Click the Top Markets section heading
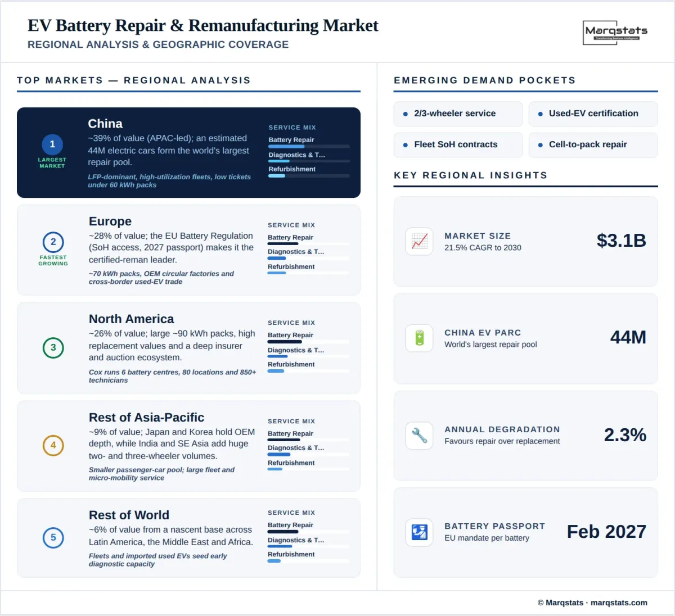This screenshot has height=616, width=675. click(x=134, y=80)
